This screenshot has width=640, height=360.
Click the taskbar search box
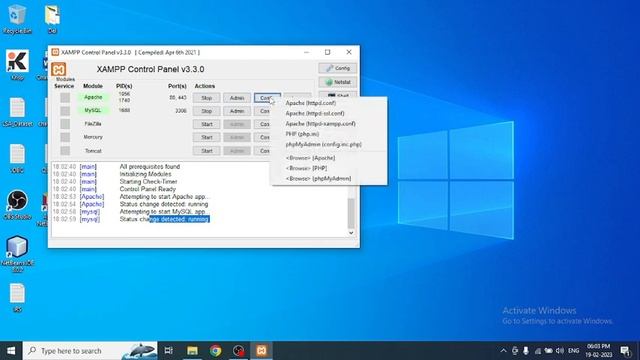point(90,351)
